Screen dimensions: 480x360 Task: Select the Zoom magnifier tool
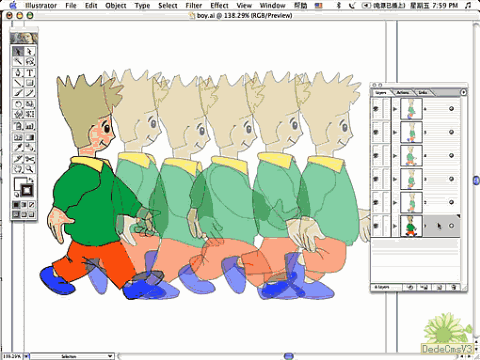[30, 169]
